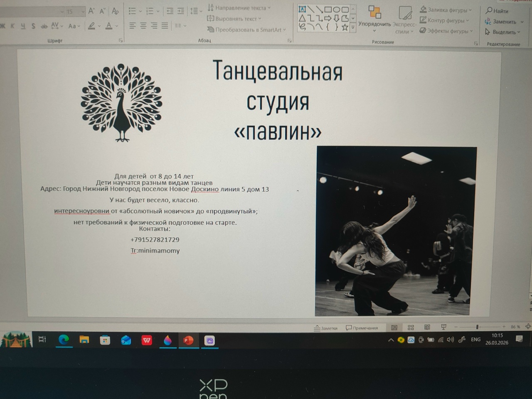Click the increase font size icon
532x399 pixels.
tap(91, 11)
